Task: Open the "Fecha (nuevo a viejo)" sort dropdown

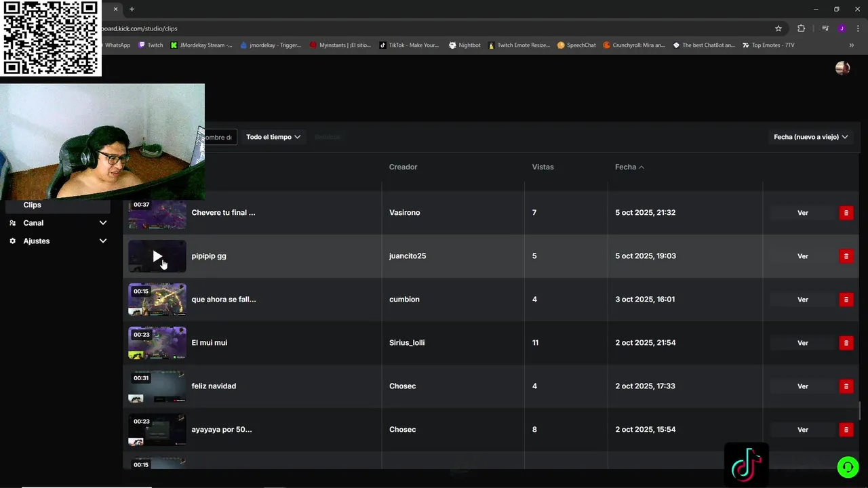Action: point(810,137)
